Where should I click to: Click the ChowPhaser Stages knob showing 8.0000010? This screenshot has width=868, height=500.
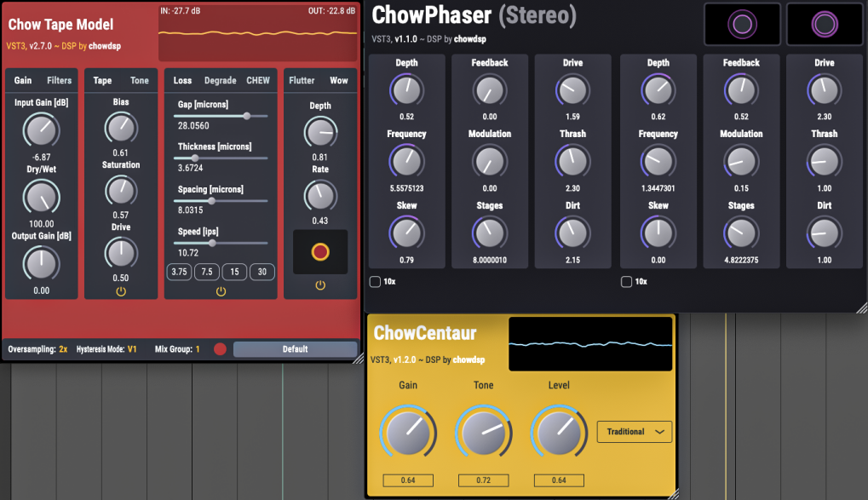(x=489, y=233)
